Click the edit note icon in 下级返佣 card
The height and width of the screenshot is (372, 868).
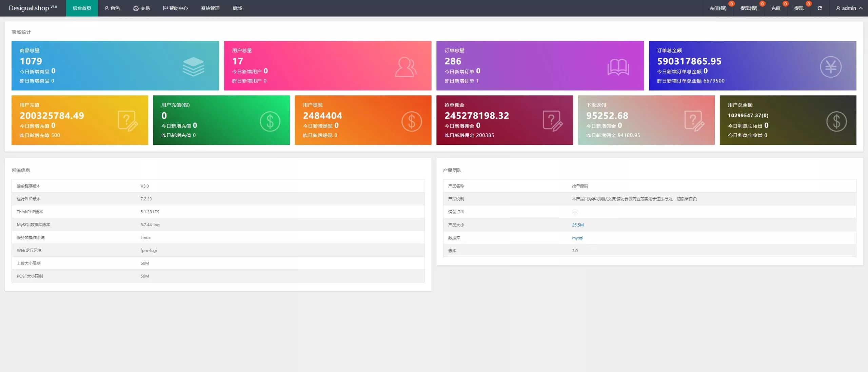[x=694, y=121]
